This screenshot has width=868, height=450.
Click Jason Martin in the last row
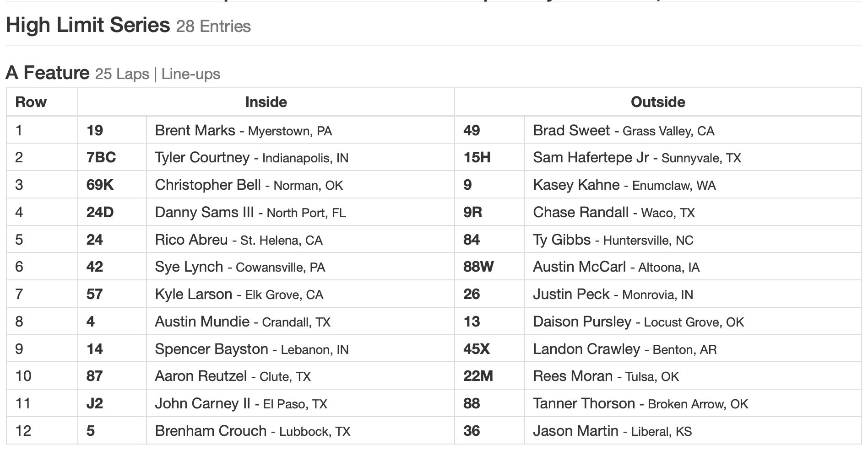coord(575,431)
